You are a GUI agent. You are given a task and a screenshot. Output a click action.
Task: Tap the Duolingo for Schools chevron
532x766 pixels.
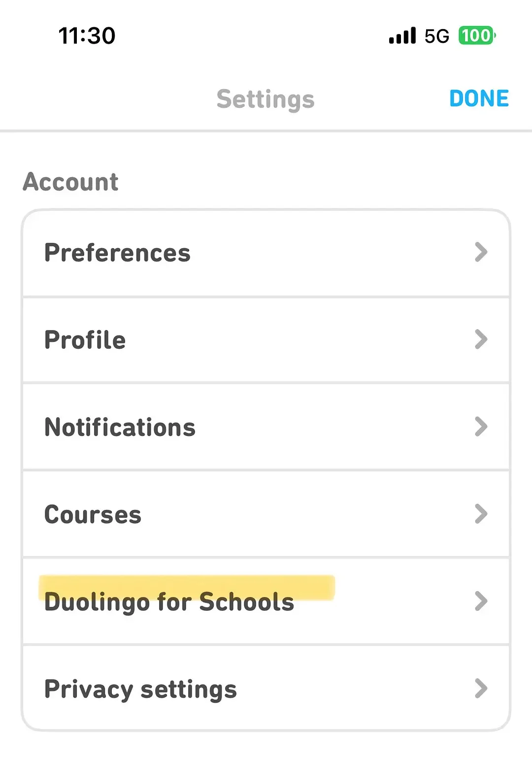point(481,601)
